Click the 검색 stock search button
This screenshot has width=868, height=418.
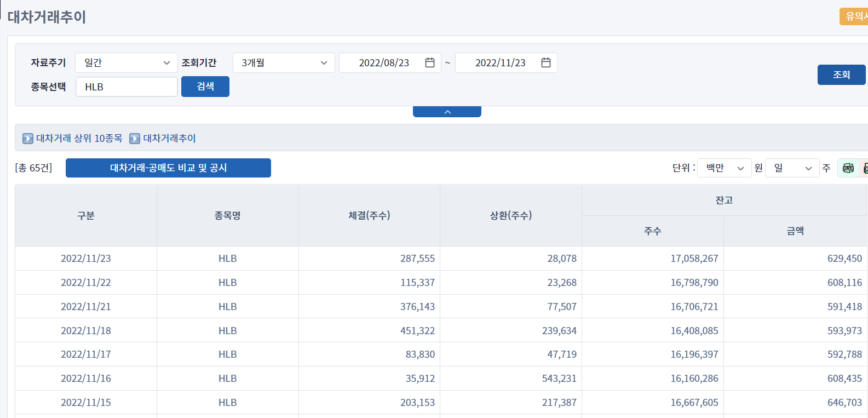(205, 87)
